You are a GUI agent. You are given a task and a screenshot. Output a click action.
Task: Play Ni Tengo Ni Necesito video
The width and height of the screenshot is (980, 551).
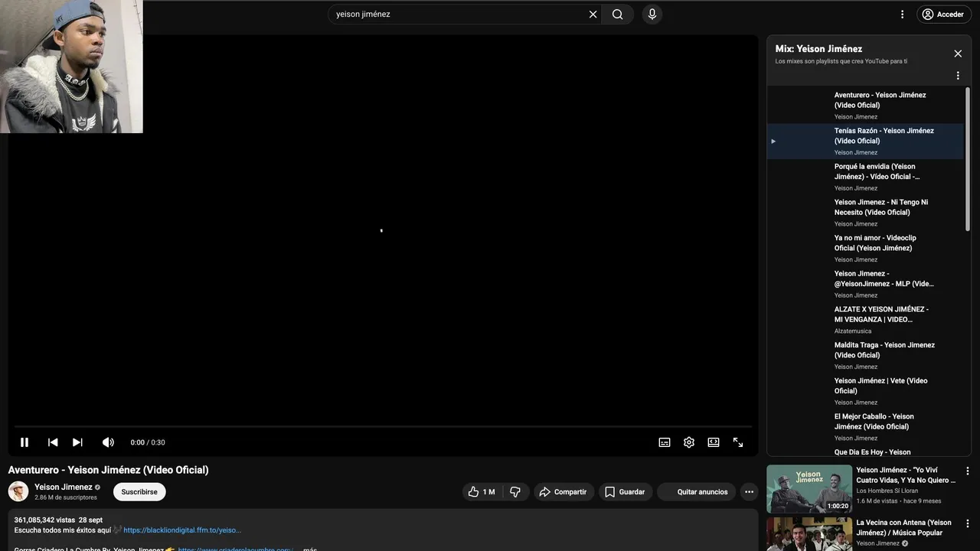[x=865, y=213]
